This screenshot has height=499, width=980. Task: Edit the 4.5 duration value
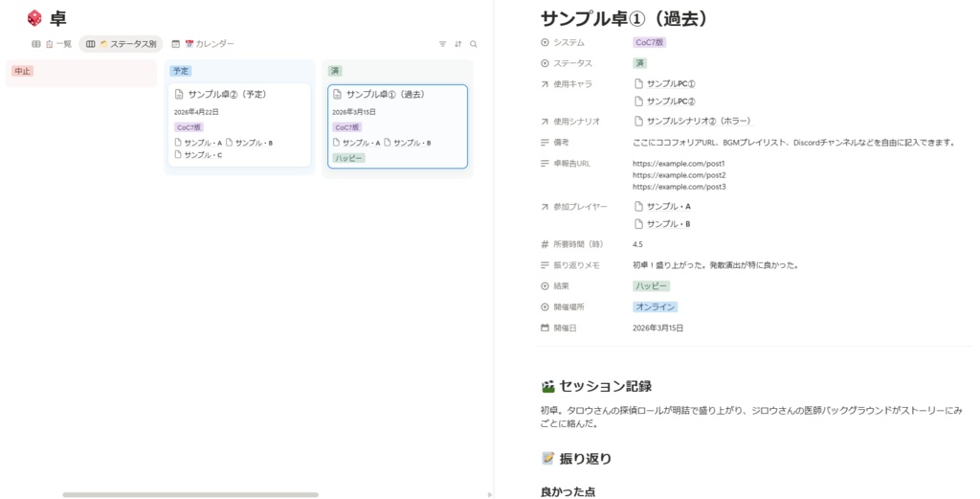[x=637, y=244]
